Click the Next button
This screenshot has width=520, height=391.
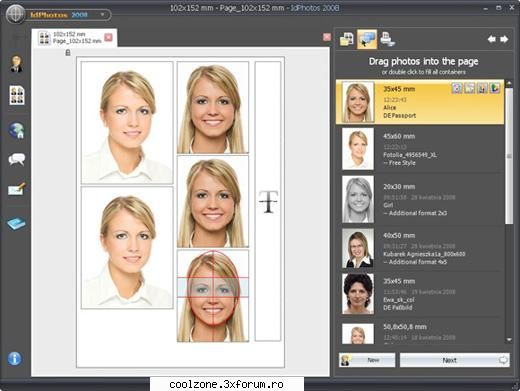[x=455, y=360]
